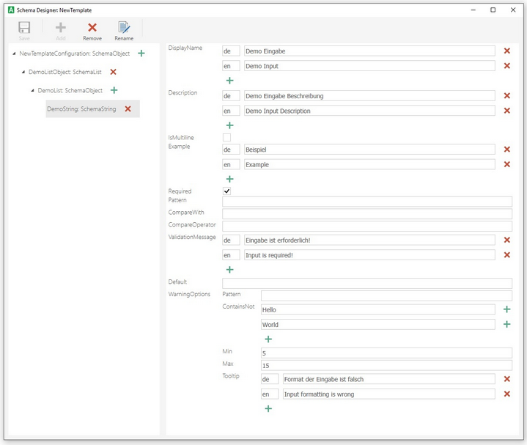Click the Rename toolbar icon
Screen dimensions: 527x445
click(124, 31)
